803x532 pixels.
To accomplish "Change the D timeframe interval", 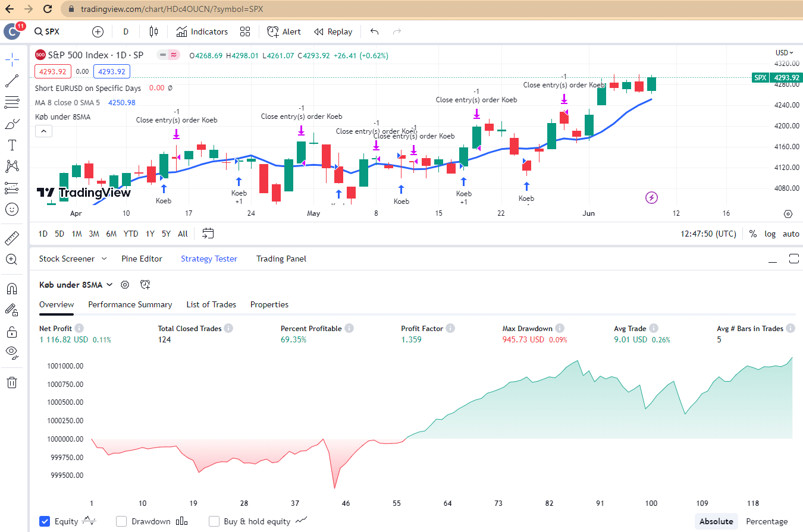I will click(126, 32).
